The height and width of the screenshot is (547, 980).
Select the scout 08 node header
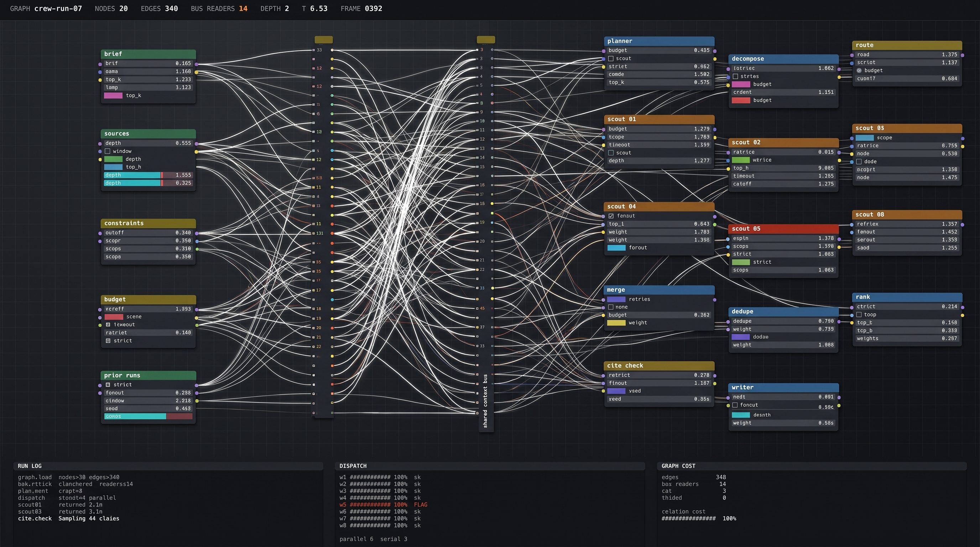[907, 214]
